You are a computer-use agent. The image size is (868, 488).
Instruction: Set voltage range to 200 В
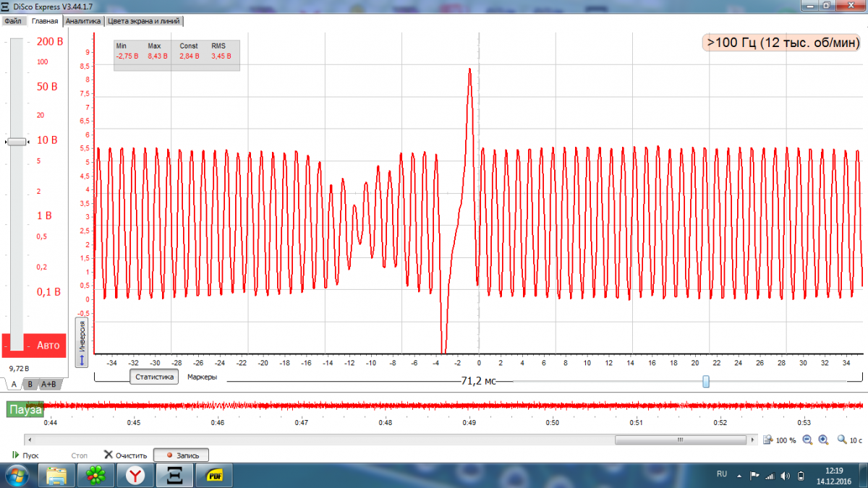pos(50,42)
